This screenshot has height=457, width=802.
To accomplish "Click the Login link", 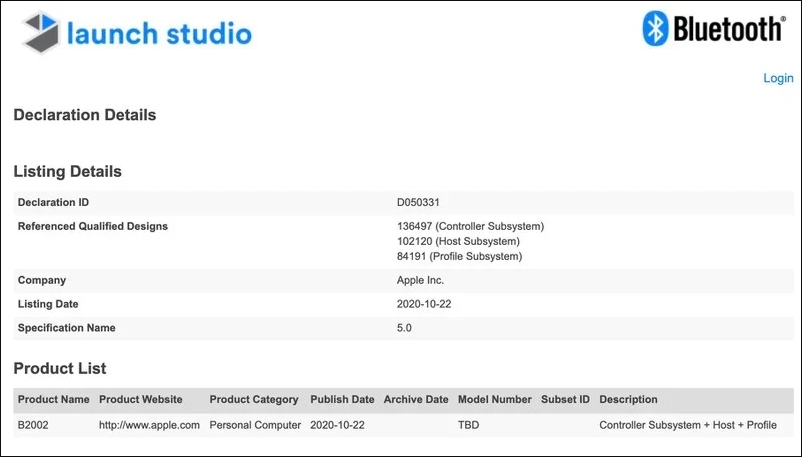I will (x=778, y=78).
